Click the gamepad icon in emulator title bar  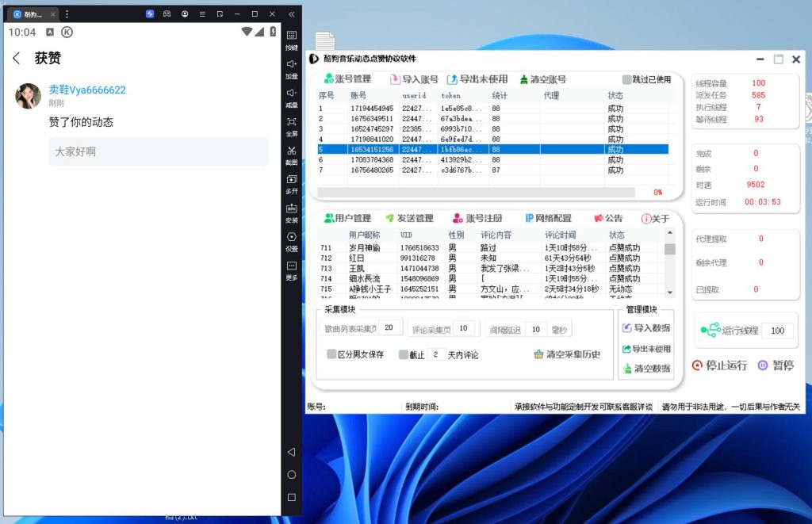click(x=167, y=14)
